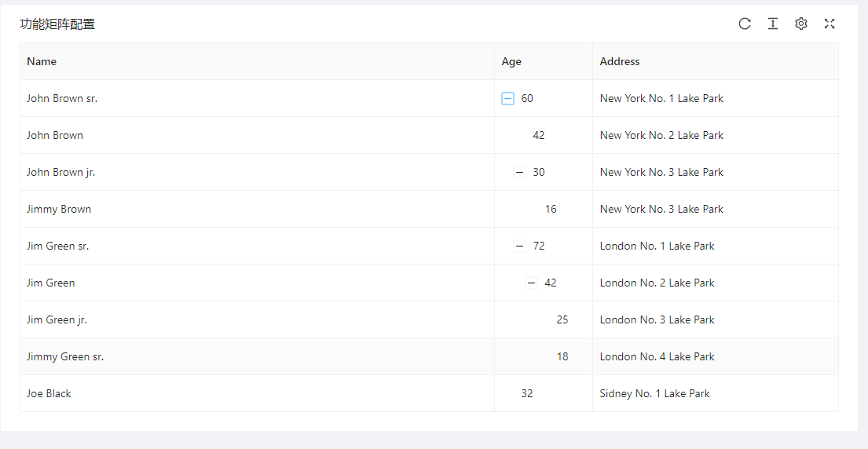Screen dimensions: 868x449
Task: Open the table density icon
Action: pos(773,24)
